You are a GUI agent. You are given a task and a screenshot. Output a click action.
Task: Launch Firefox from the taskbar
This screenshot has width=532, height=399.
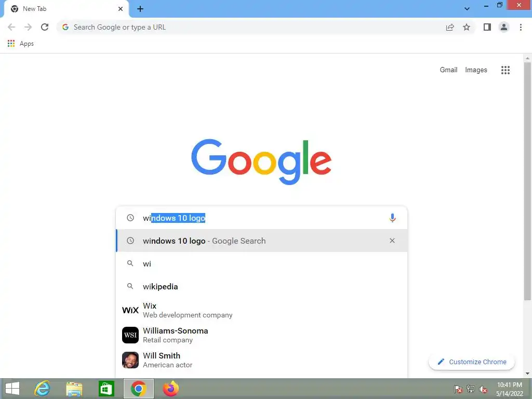click(170, 389)
